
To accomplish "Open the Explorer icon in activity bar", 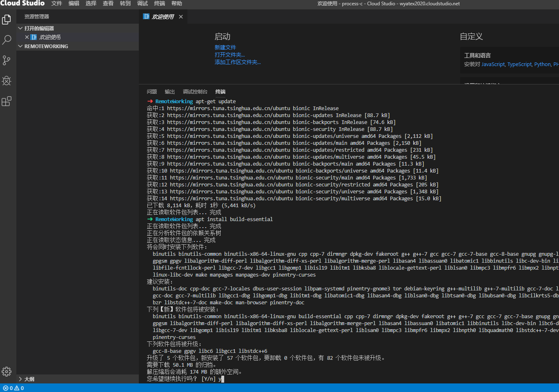I will (7, 20).
